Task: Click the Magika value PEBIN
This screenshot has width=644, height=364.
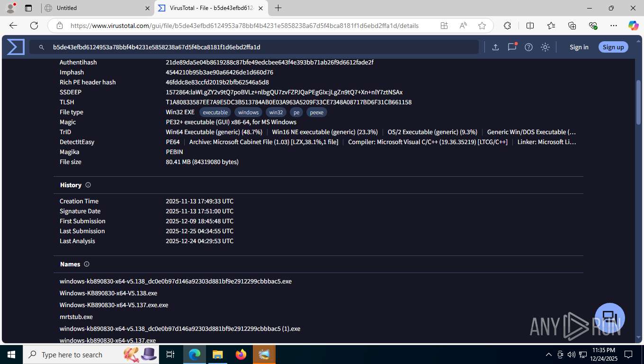Action: pos(174,152)
